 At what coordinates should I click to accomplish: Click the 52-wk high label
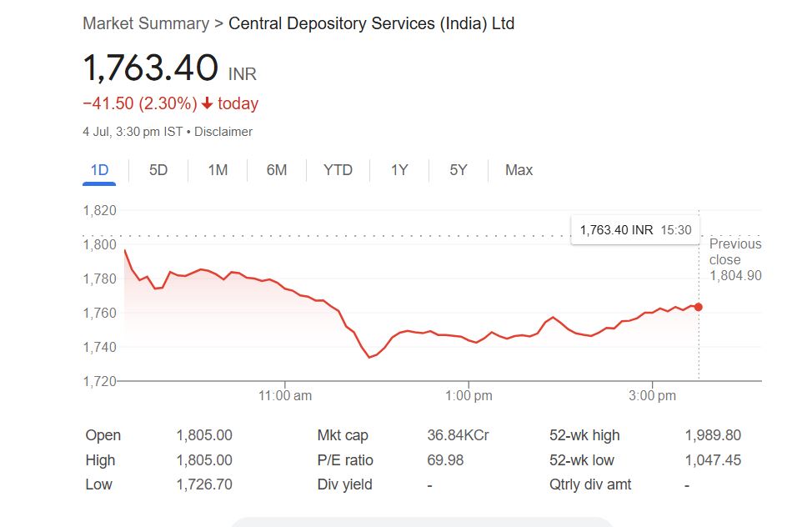tap(584, 435)
